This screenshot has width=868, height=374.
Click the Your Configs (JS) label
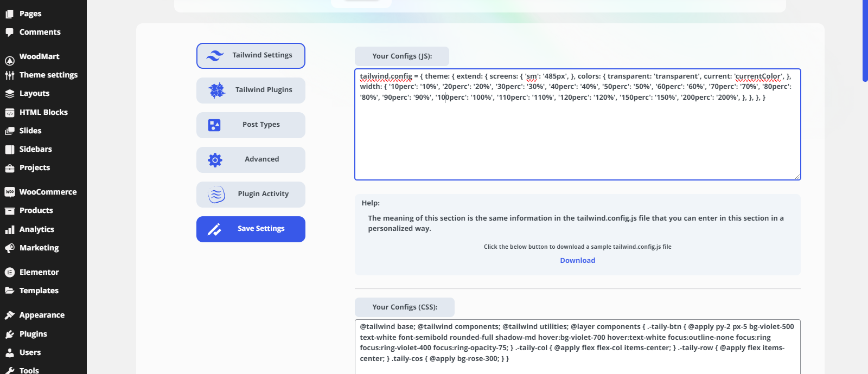click(402, 56)
